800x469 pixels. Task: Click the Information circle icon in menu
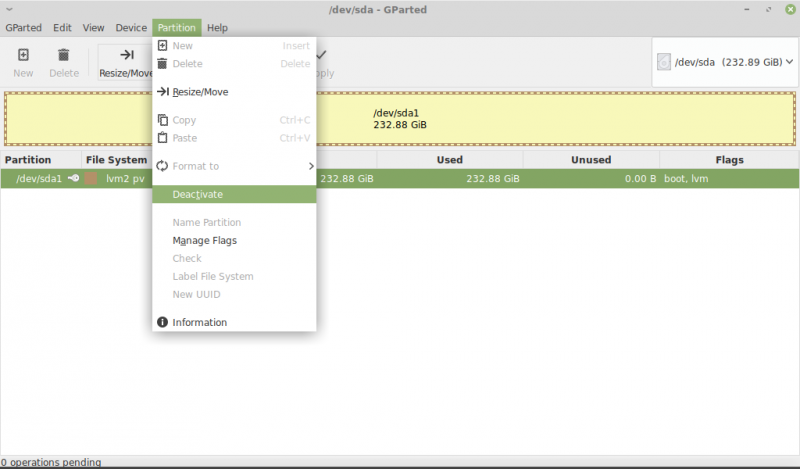coord(162,322)
